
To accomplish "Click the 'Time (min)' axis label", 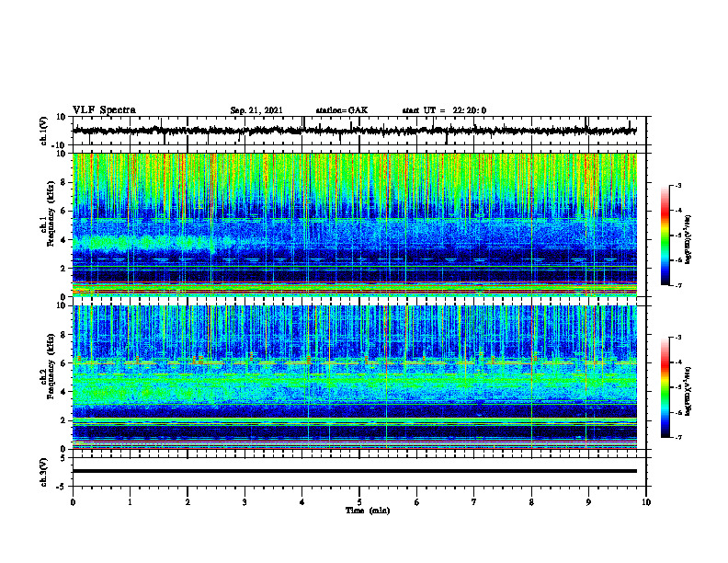I will [x=368, y=511].
